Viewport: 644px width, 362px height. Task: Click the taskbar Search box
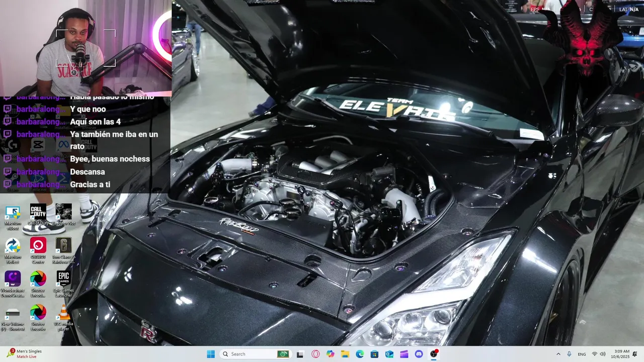(256, 354)
